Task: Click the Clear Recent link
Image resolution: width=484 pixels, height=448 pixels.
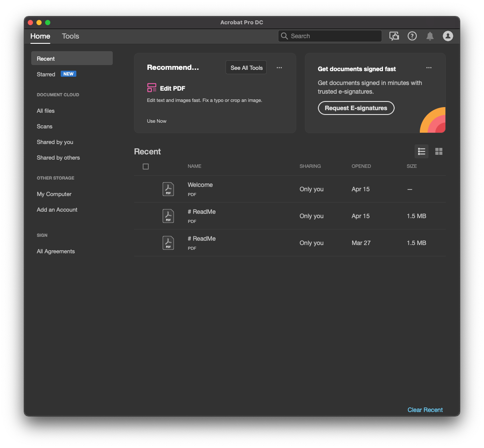Action: pos(425,410)
